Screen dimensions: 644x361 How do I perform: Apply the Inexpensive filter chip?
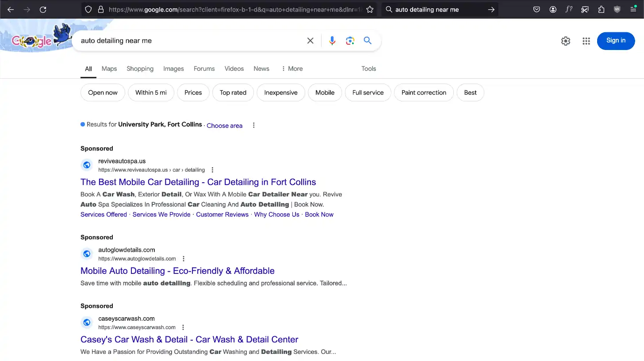pyautogui.click(x=281, y=92)
